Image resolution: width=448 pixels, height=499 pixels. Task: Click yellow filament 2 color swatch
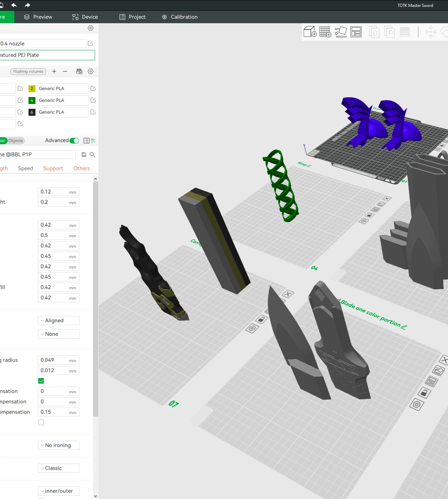(x=32, y=88)
